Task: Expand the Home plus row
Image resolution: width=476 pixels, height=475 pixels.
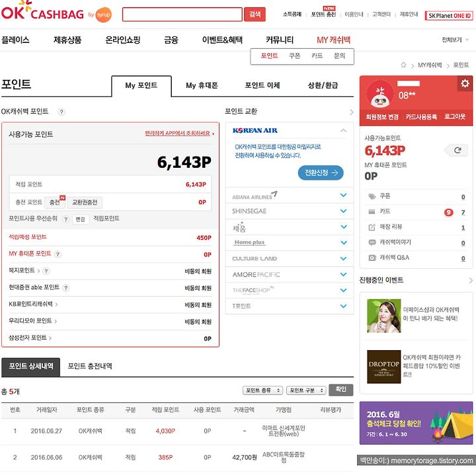Action: (343, 242)
